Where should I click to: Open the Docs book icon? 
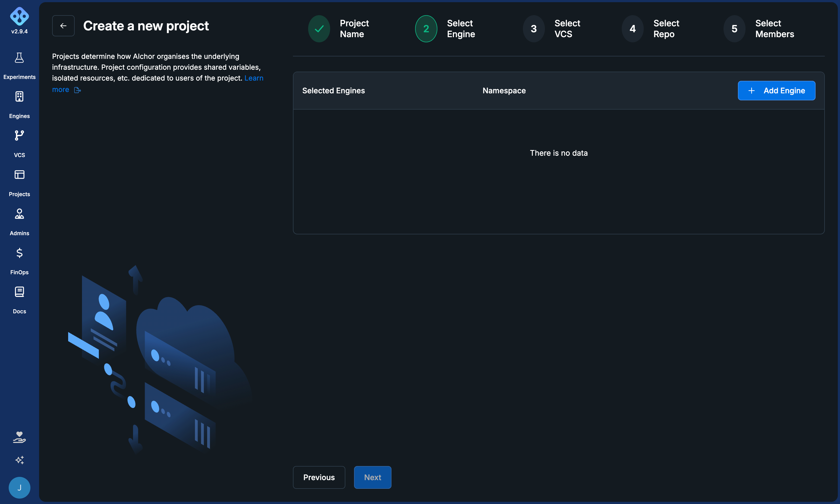[19, 292]
